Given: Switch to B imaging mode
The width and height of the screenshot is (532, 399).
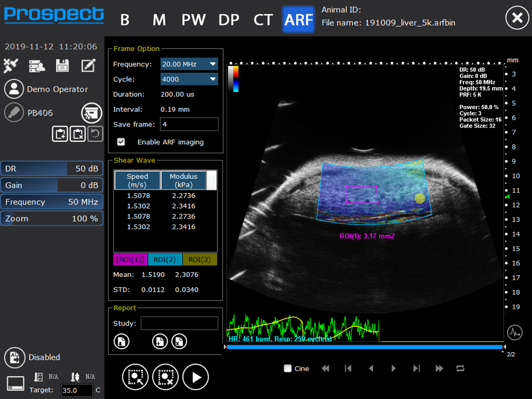Looking at the screenshot, I should point(125,20).
